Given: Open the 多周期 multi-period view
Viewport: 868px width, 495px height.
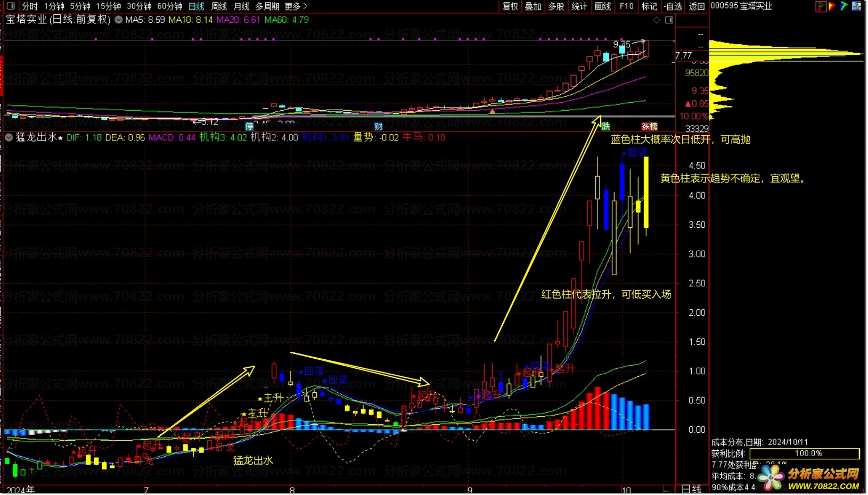Looking at the screenshot, I should 267,6.
